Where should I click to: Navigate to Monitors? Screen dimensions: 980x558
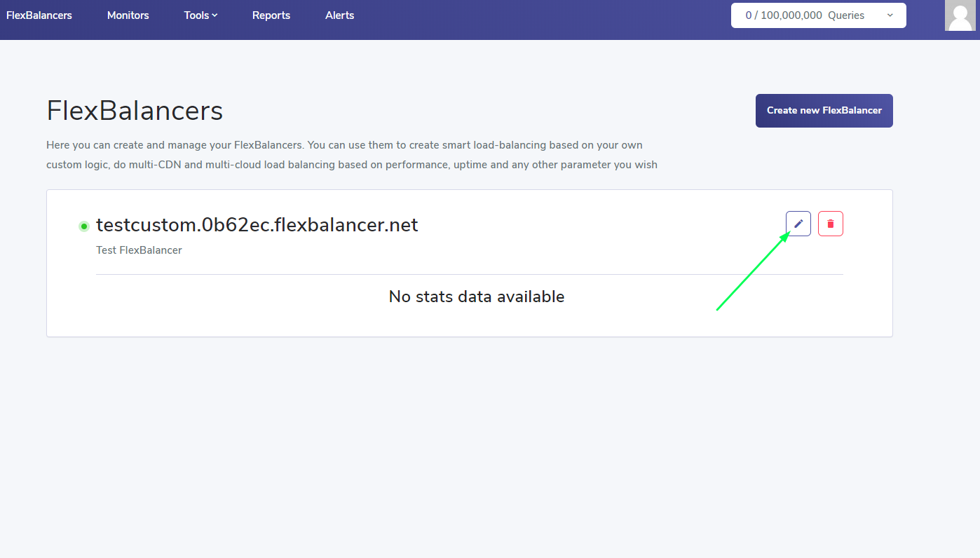128,15
